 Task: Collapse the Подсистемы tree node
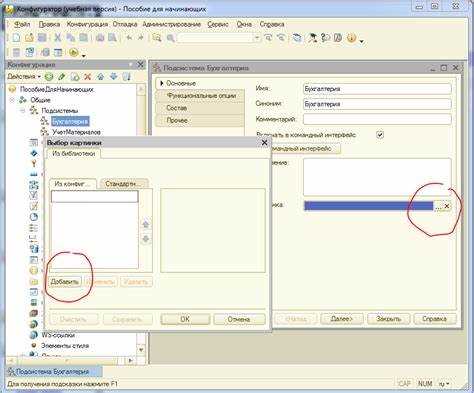(23, 110)
